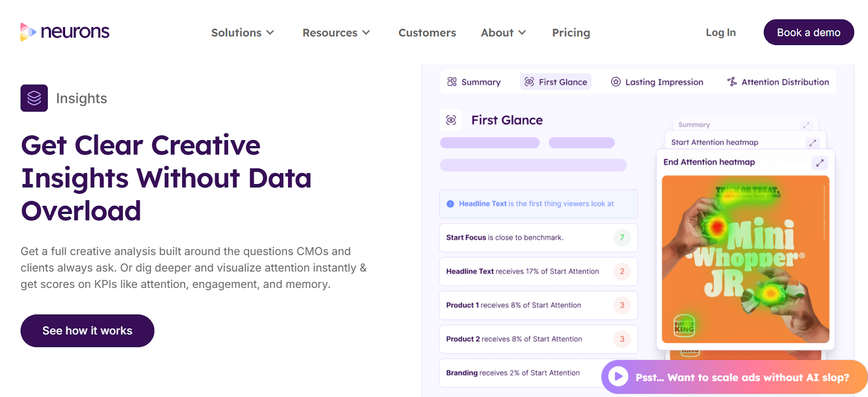868x397 pixels.
Task: Click the eye icon next to First Glance heading
Action: click(x=450, y=120)
